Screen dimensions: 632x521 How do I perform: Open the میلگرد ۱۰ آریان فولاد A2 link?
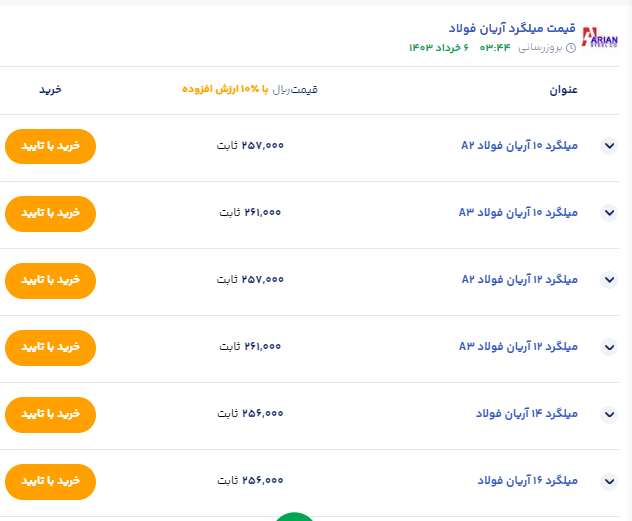point(519,146)
